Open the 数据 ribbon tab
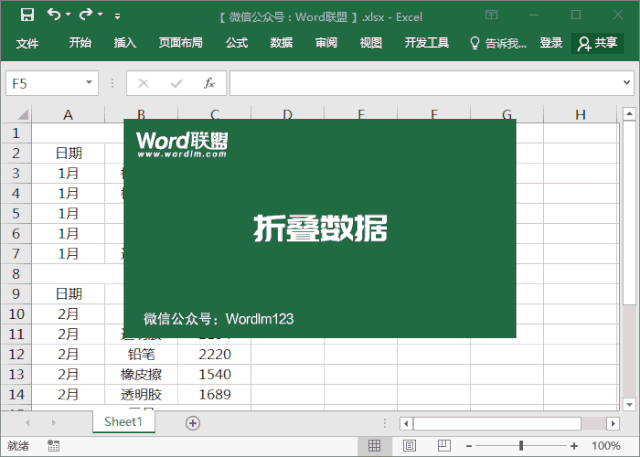This screenshot has height=457, width=640. tap(281, 43)
